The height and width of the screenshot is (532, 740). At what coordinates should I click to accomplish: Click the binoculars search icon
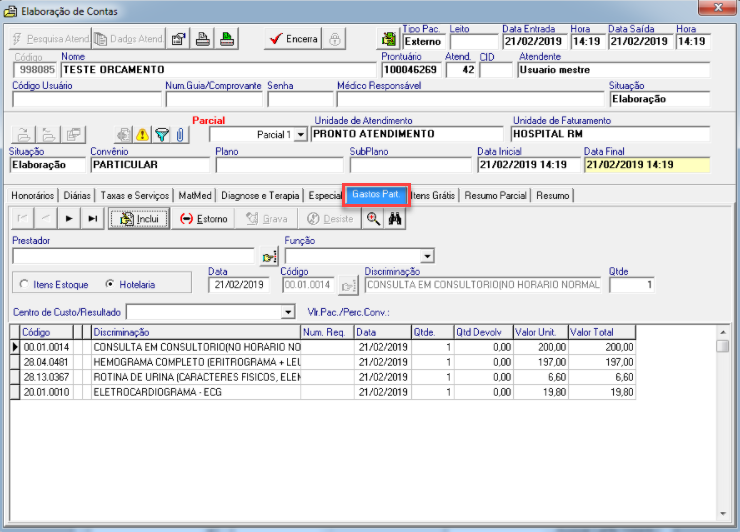pyautogui.click(x=395, y=219)
